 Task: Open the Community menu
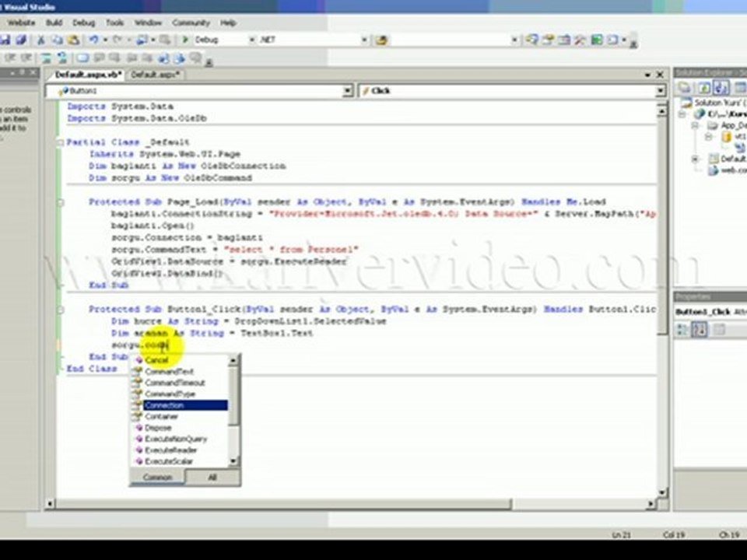191,23
